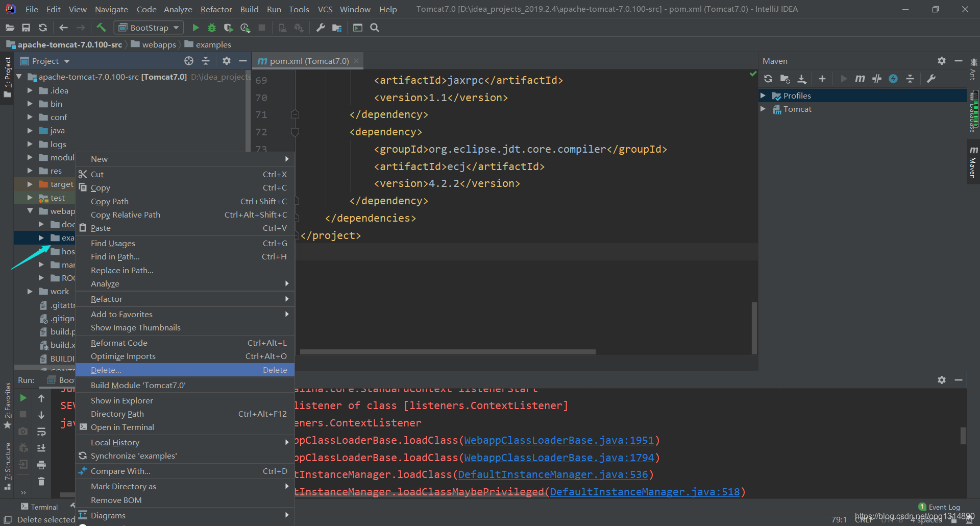
Task: Select the bin folder in Project tree
Action: tap(56, 104)
